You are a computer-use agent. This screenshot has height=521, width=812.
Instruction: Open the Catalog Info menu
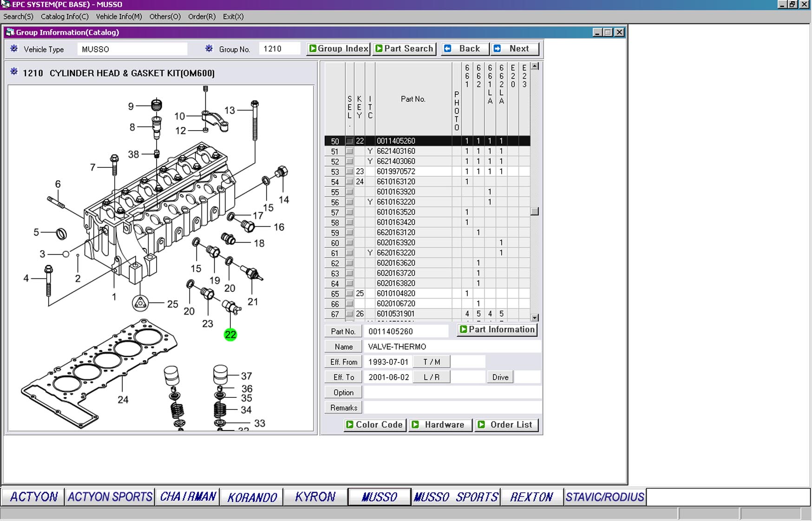point(64,17)
